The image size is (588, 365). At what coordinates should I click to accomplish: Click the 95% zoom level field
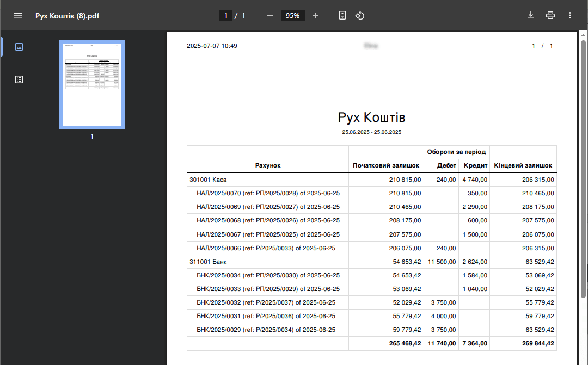pos(292,15)
